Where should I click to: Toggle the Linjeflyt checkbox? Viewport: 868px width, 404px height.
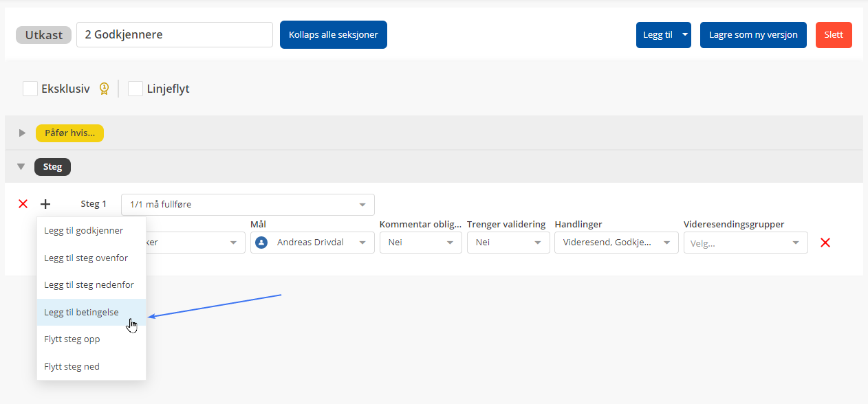click(x=135, y=89)
